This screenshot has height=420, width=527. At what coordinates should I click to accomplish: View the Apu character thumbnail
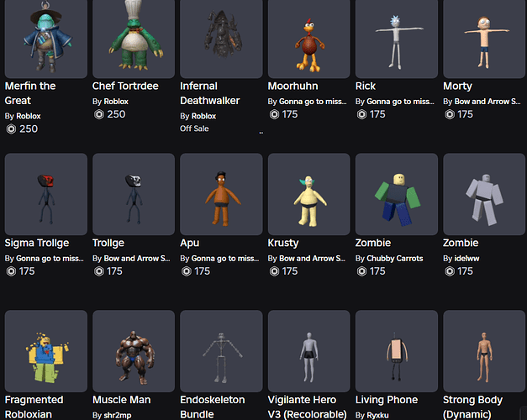(221, 194)
